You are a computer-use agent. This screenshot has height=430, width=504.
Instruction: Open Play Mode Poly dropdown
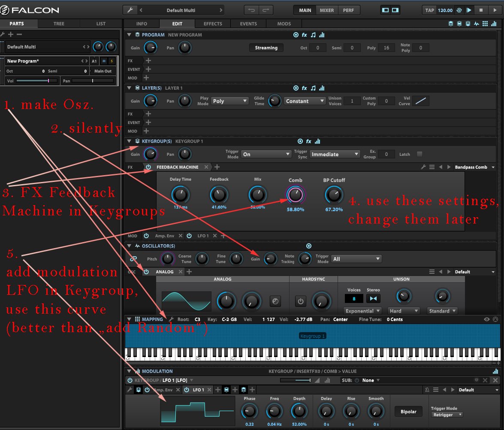click(x=230, y=101)
